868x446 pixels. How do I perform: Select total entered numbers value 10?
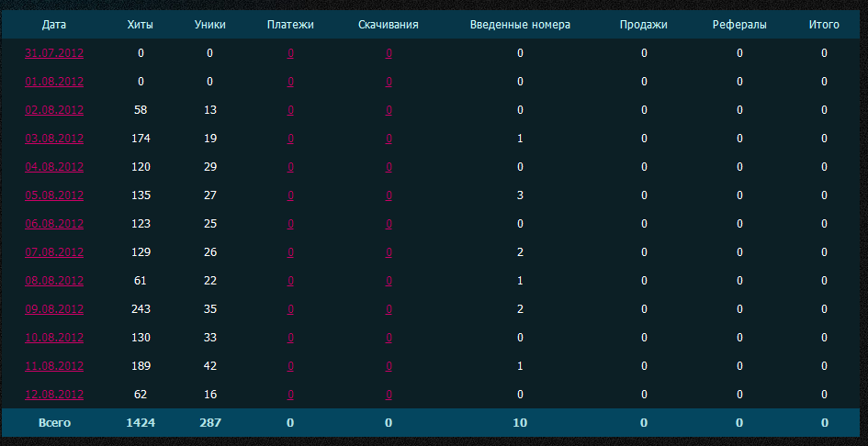coord(520,423)
